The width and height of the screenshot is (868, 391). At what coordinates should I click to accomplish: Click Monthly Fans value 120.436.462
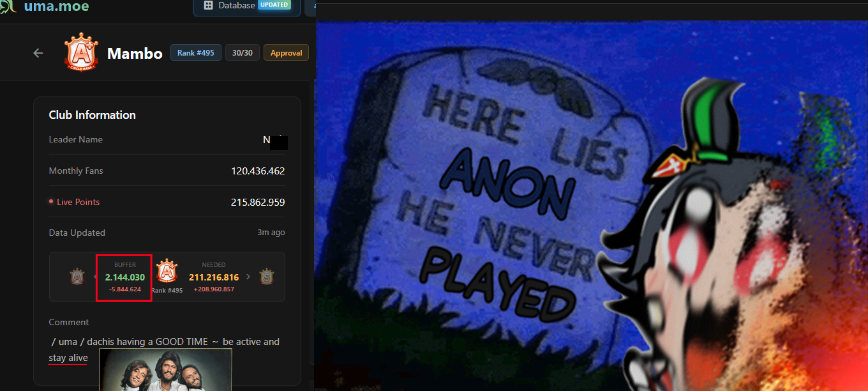258,171
